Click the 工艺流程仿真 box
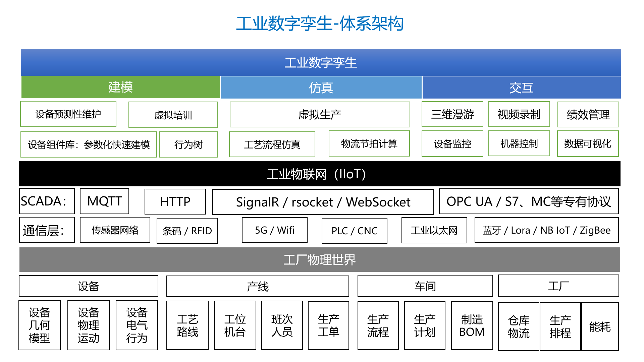The image size is (644, 362). [272, 144]
